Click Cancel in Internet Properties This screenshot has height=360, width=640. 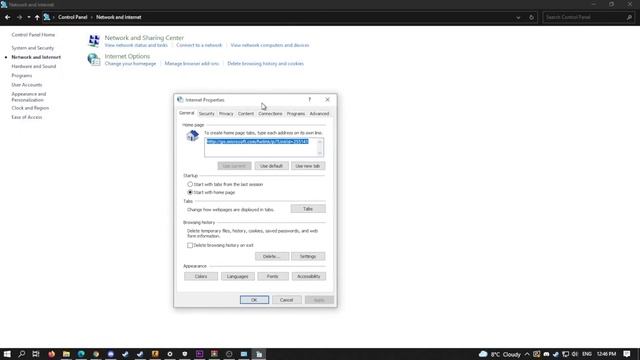pos(287,300)
